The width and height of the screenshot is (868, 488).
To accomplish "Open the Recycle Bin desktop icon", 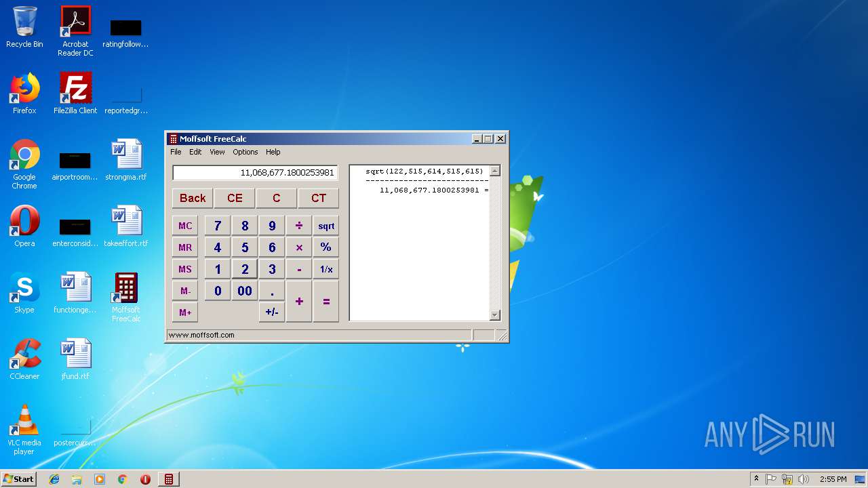I will (24, 27).
